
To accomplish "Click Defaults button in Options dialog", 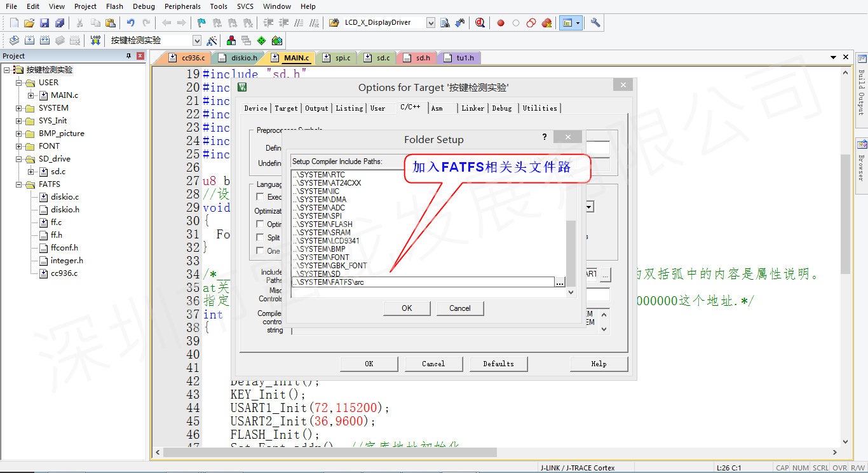I will (x=498, y=364).
